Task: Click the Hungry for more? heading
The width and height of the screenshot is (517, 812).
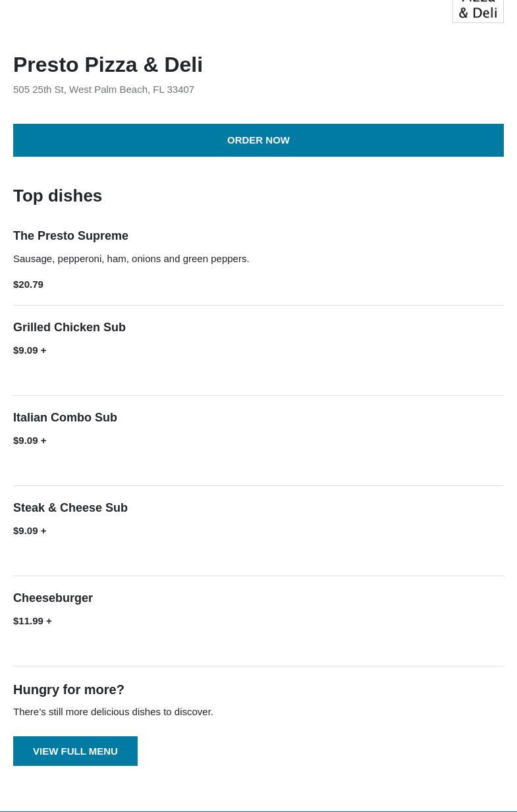Action: click(68, 690)
